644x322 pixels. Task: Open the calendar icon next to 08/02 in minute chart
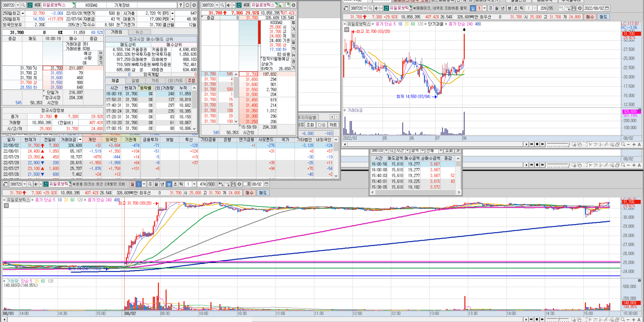tap(266, 184)
